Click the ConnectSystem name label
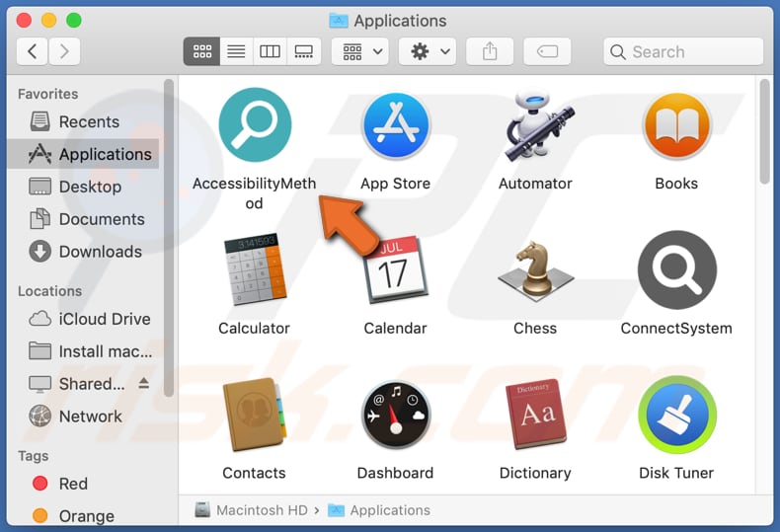This screenshot has width=780, height=532. coord(676,328)
